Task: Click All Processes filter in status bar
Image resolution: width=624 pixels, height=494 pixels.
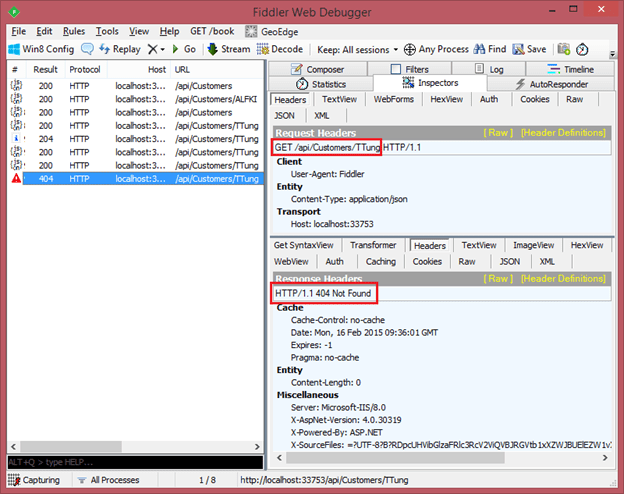Action: tap(109, 480)
